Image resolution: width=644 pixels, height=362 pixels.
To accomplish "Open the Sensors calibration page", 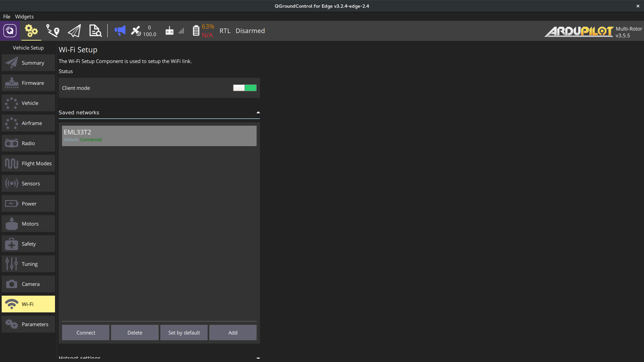I will 28,183.
